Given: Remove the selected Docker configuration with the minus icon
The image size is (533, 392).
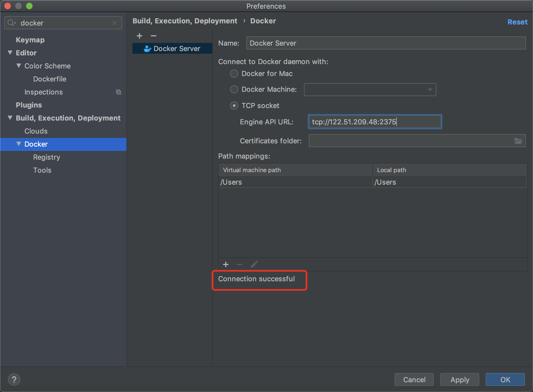Looking at the screenshot, I should [x=154, y=36].
